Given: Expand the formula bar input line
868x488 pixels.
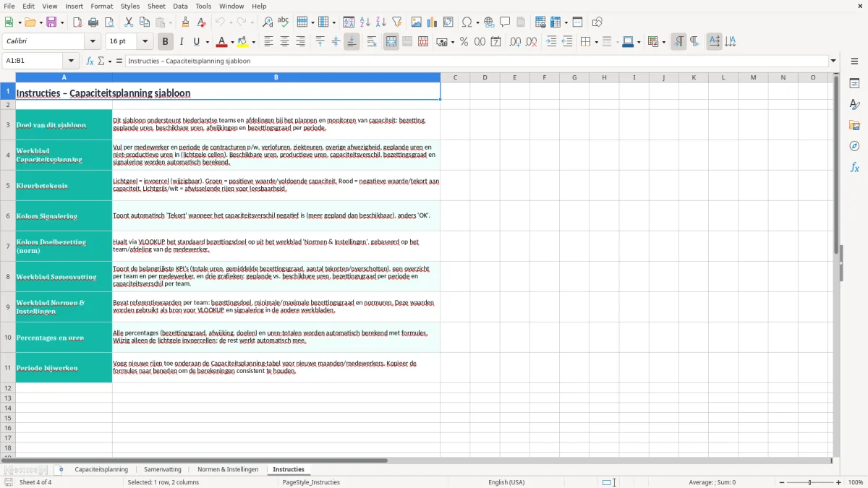Looking at the screenshot, I should tap(833, 61).
